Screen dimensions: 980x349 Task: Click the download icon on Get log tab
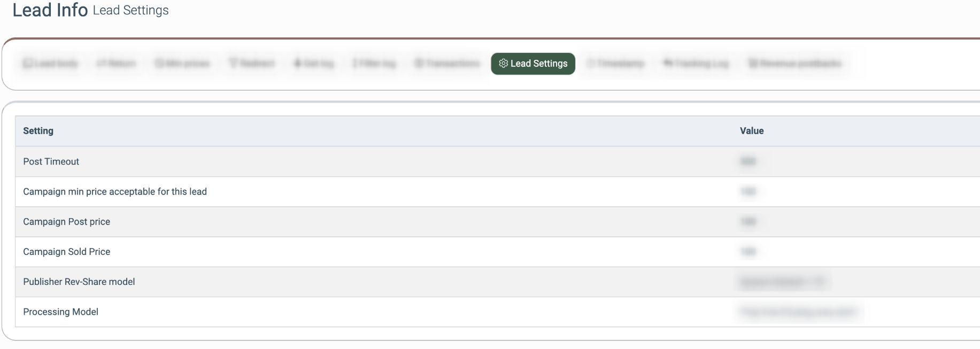tap(298, 64)
